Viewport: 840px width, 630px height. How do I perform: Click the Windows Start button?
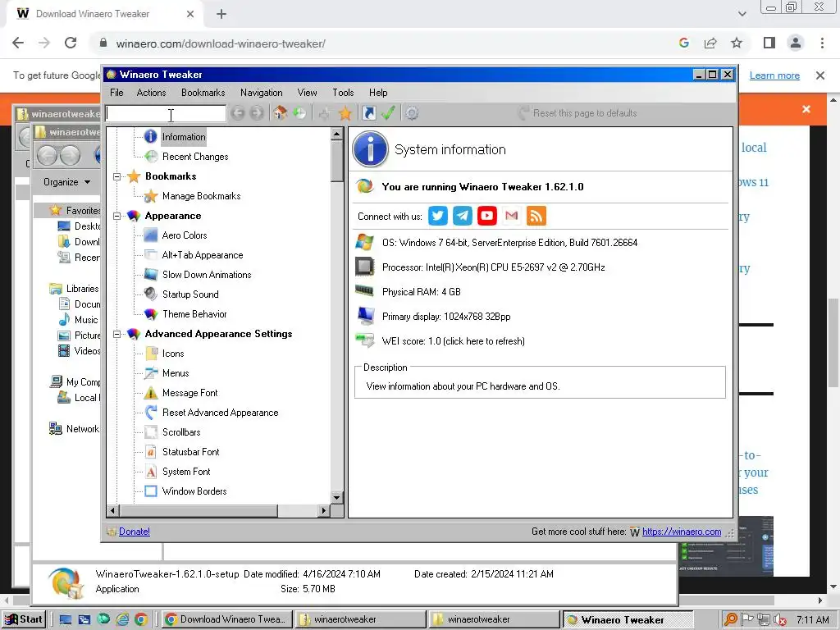pyautogui.click(x=24, y=619)
